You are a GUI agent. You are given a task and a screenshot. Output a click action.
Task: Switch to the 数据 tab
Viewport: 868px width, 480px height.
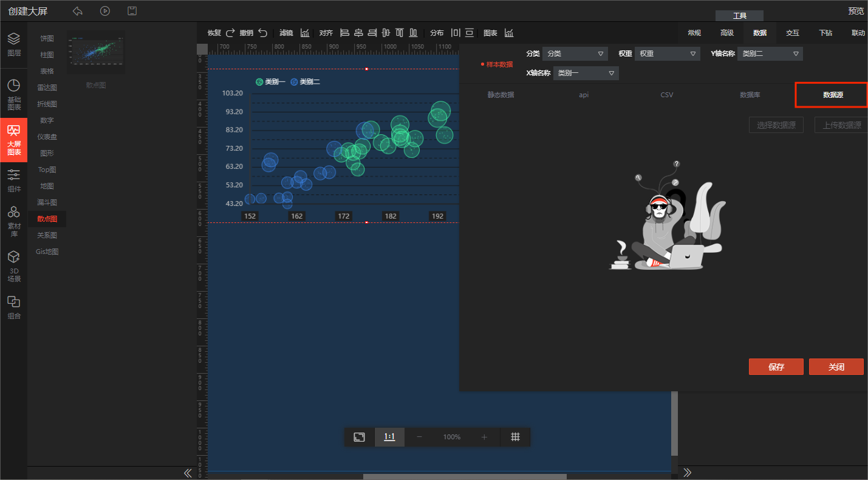coord(760,33)
